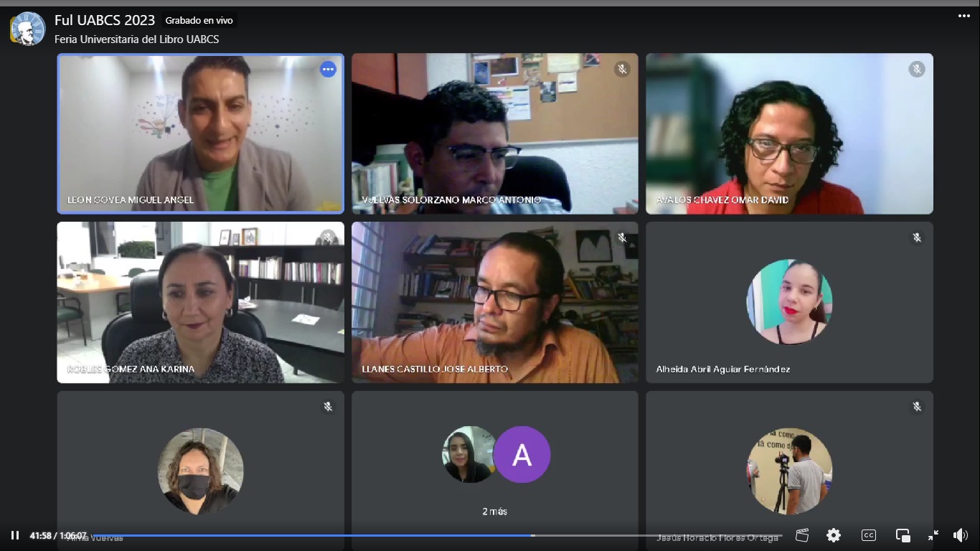Pause the video playback
This screenshot has width=980, height=551.
(x=15, y=535)
